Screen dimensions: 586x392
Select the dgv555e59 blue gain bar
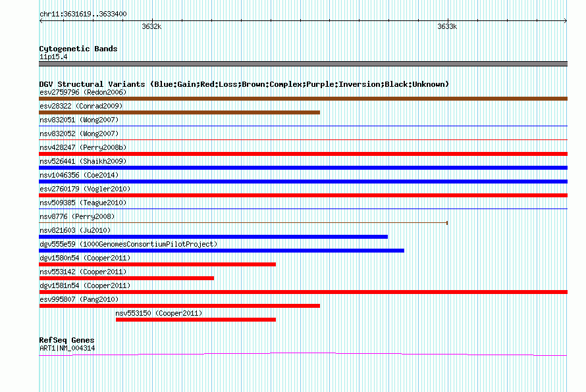pyautogui.click(x=222, y=251)
